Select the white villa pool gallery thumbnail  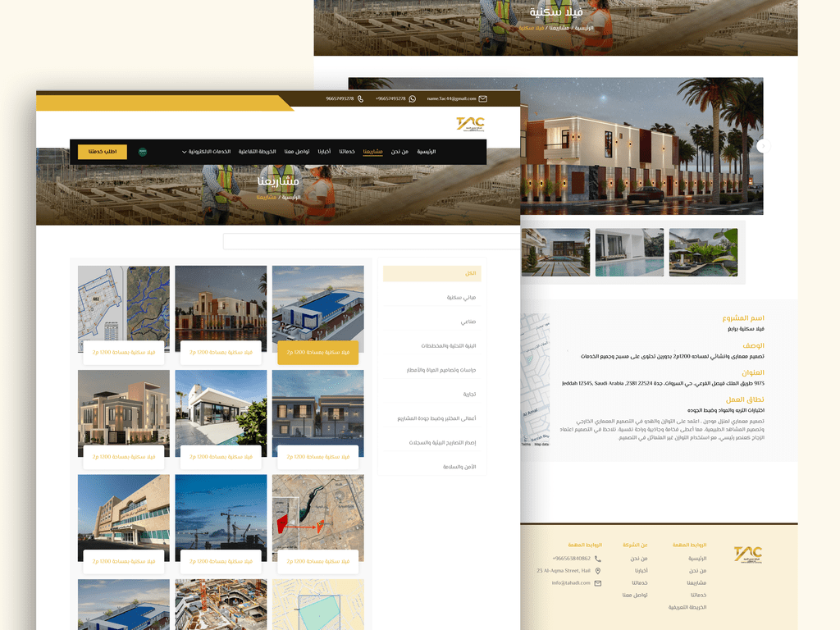pyautogui.click(x=629, y=253)
